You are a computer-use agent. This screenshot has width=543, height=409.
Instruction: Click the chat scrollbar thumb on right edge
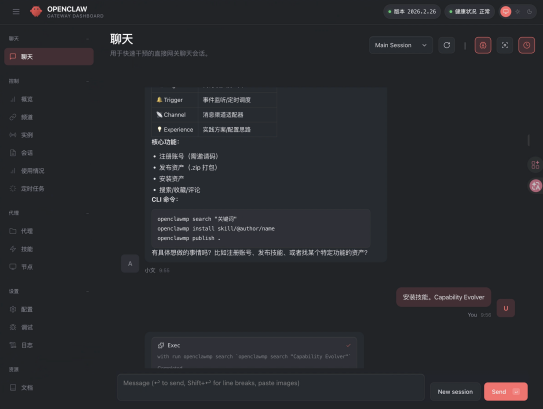click(x=528, y=140)
